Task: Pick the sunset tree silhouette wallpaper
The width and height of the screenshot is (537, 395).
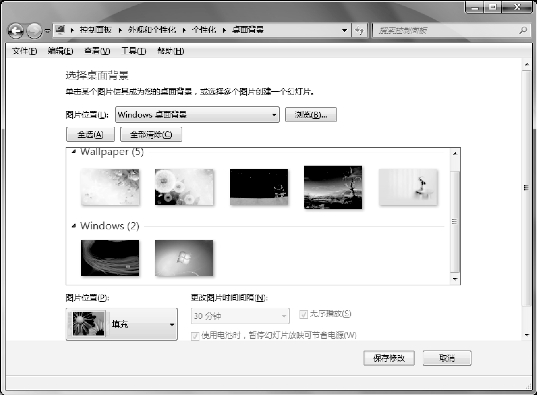Action: (333, 187)
